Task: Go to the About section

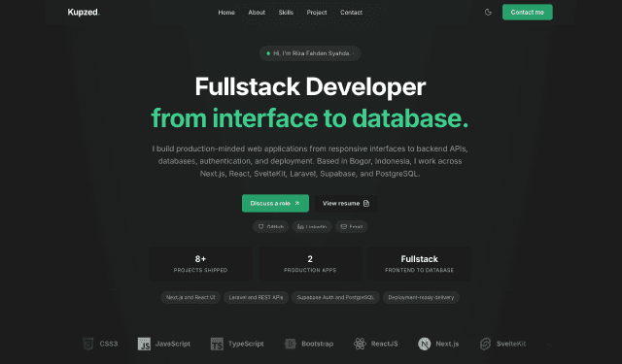Action: point(257,13)
